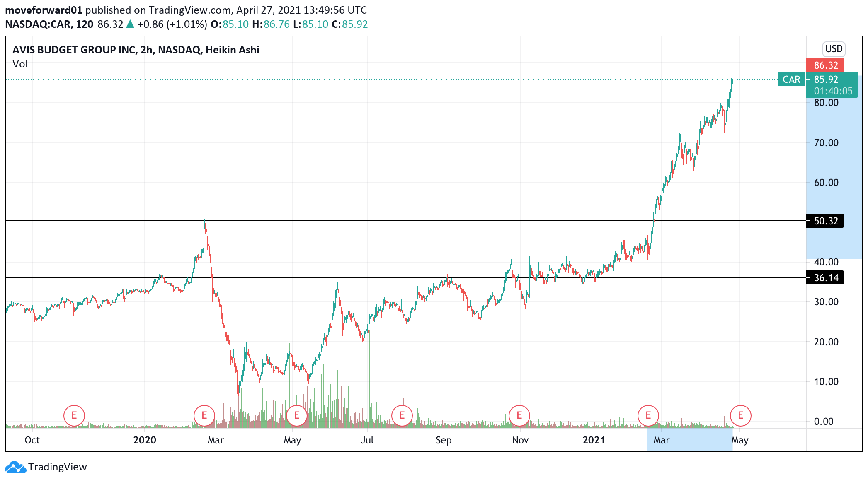Click the Sep time axis label
This screenshot has width=868, height=482.
pos(444,440)
